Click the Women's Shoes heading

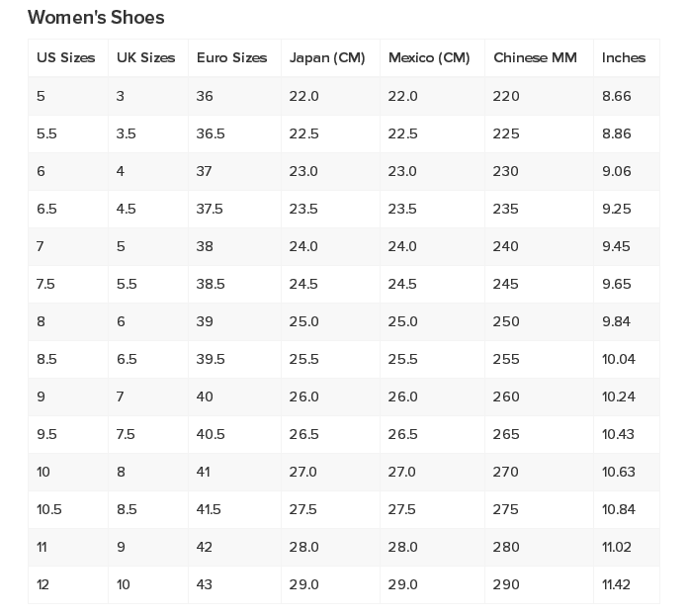point(96,18)
